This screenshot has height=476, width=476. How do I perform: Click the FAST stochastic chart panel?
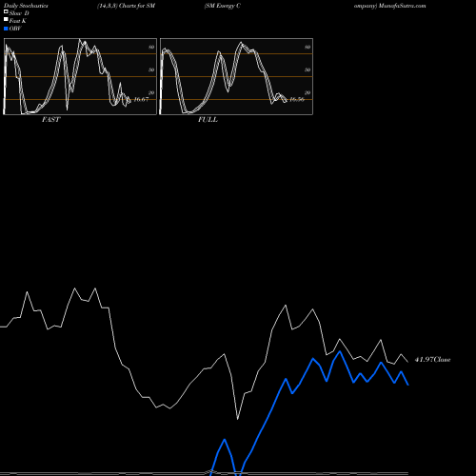[80, 76]
